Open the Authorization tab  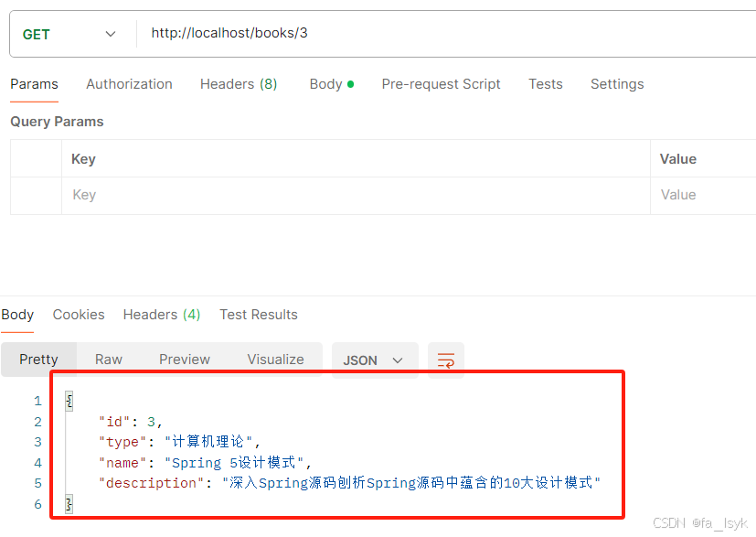(129, 84)
